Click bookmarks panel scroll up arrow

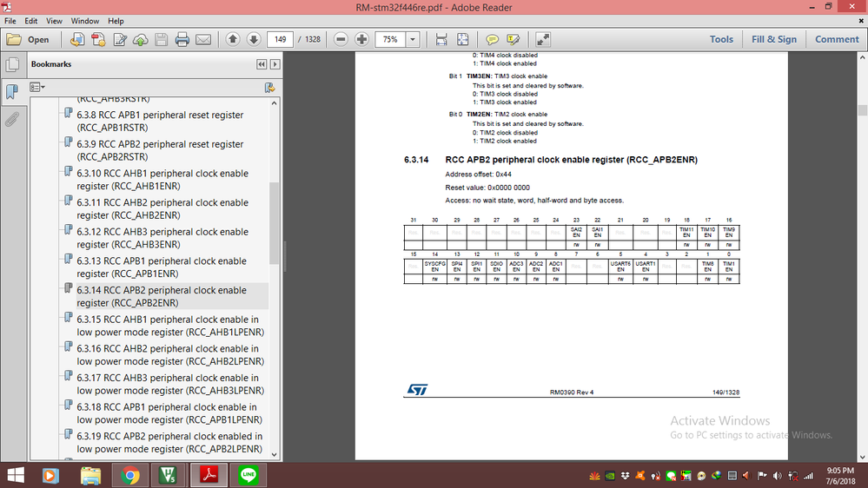(274, 103)
